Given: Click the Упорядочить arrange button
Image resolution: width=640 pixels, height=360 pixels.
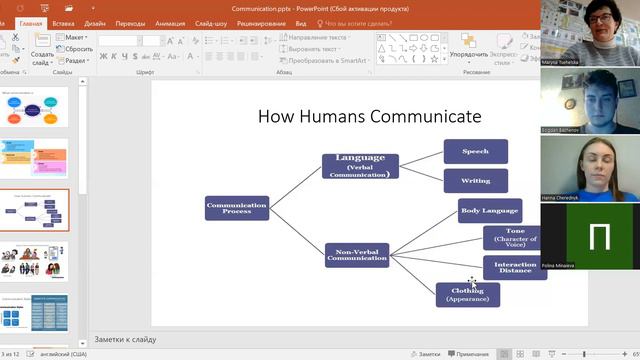Looking at the screenshot, I should click(x=469, y=49).
